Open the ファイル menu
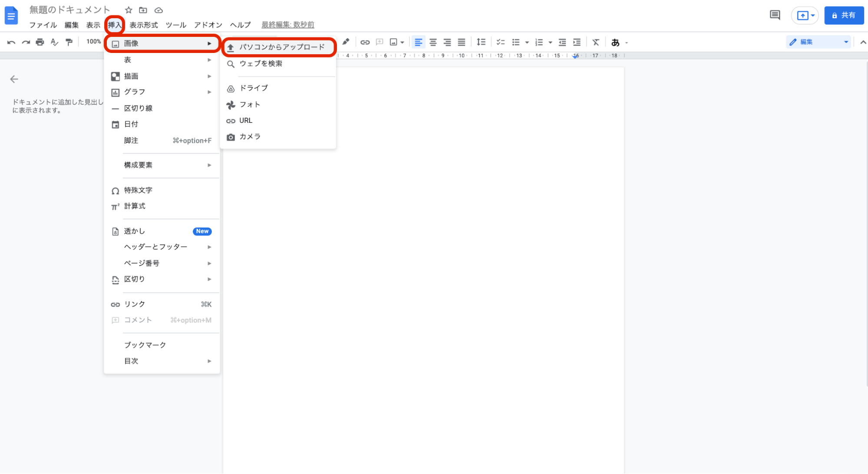The width and height of the screenshot is (868, 474). [43, 25]
